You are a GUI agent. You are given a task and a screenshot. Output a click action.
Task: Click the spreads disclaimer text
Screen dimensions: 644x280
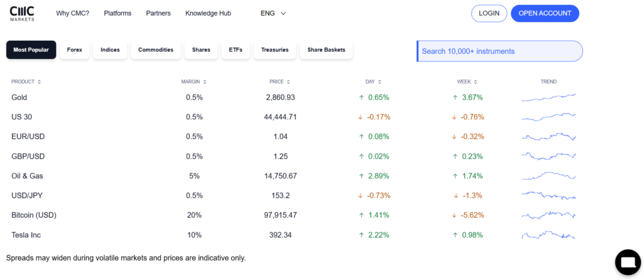point(126,258)
